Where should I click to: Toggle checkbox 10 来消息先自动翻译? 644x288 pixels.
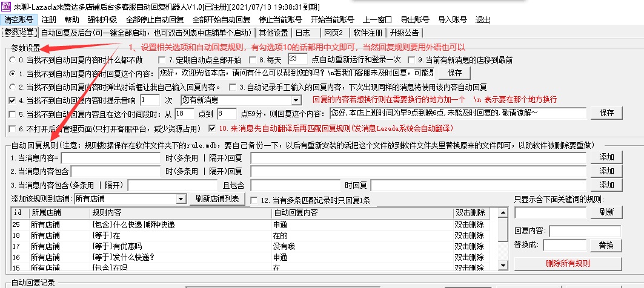coord(211,128)
